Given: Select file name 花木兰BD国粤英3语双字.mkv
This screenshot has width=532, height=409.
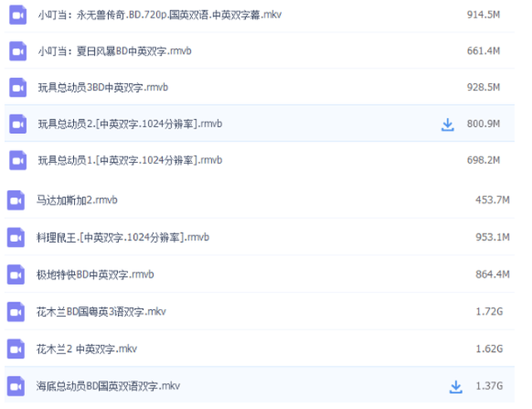Looking at the screenshot, I should (x=101, y=312).
